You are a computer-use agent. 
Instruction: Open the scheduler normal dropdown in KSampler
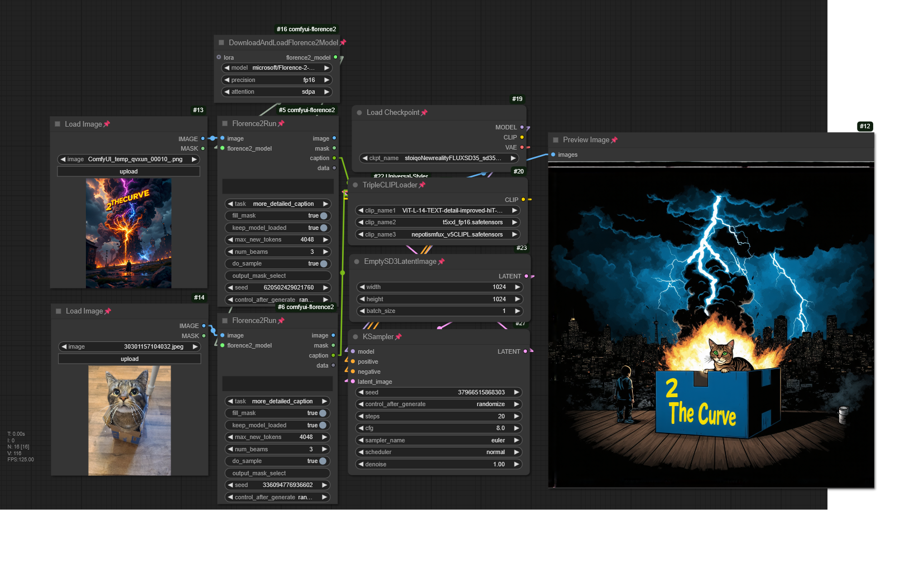point(439,452)
